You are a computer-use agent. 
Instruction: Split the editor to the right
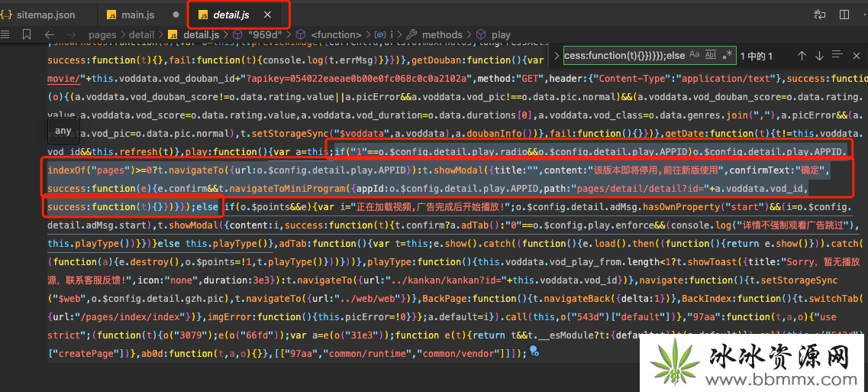[844, 15]
